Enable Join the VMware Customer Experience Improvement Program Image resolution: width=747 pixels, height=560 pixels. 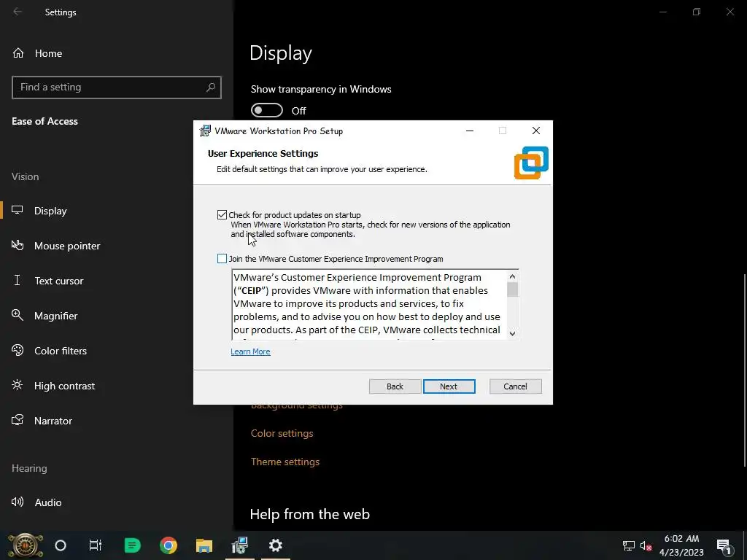pyautogui.click(x=222, y=259)
